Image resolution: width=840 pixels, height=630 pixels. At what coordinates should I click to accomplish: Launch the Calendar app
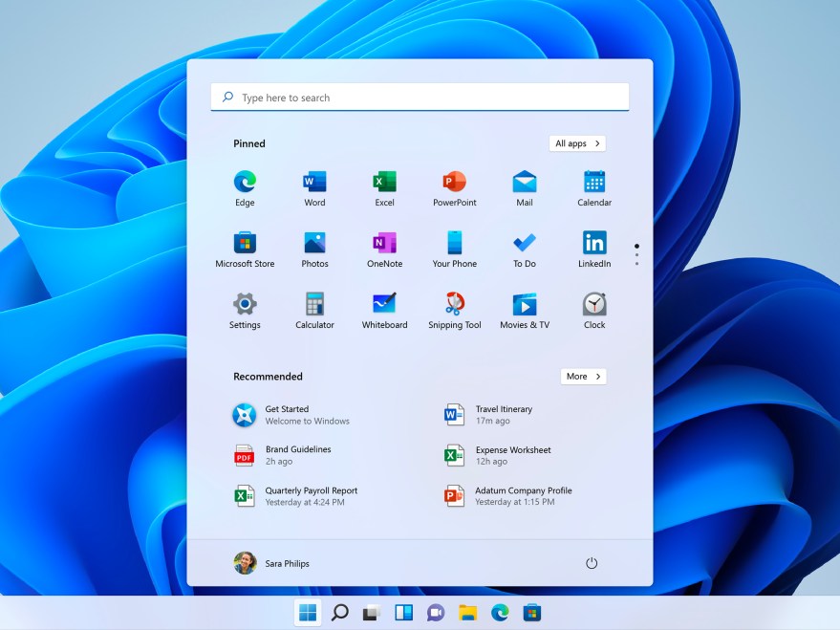593,182
